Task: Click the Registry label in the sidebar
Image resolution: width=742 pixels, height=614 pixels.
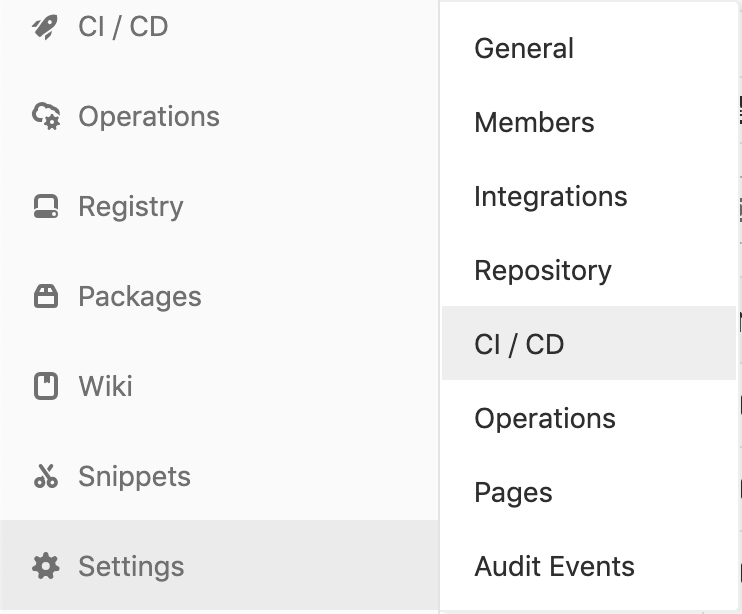Action: pos(131,207)
